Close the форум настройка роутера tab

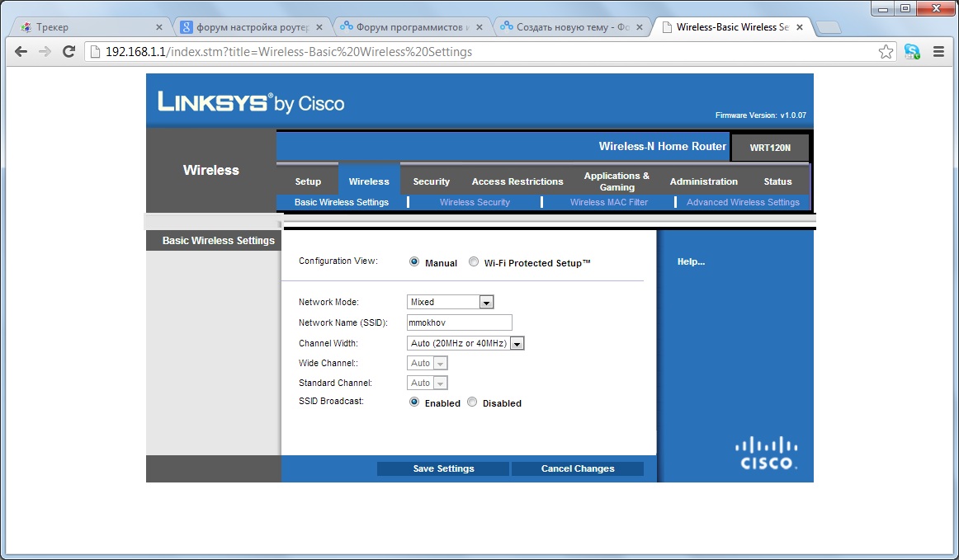point(319,27)
